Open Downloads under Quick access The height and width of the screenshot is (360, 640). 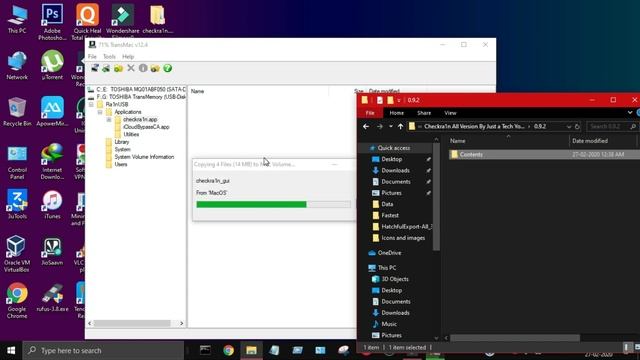pyautogui.click(x=395, y=170)
